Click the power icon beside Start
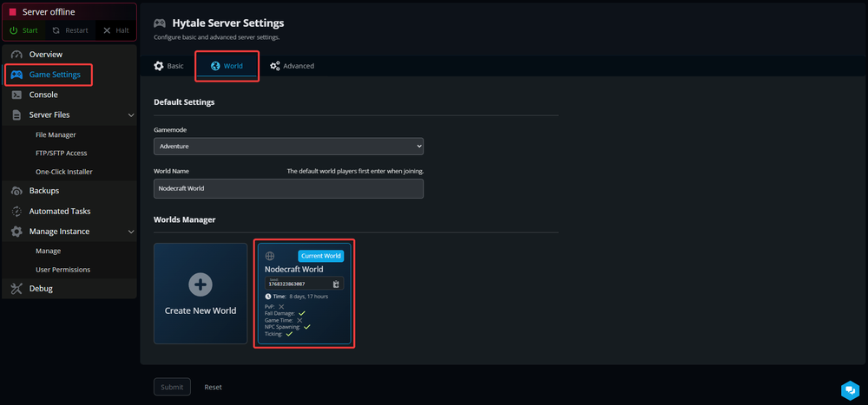 [14, 30]
